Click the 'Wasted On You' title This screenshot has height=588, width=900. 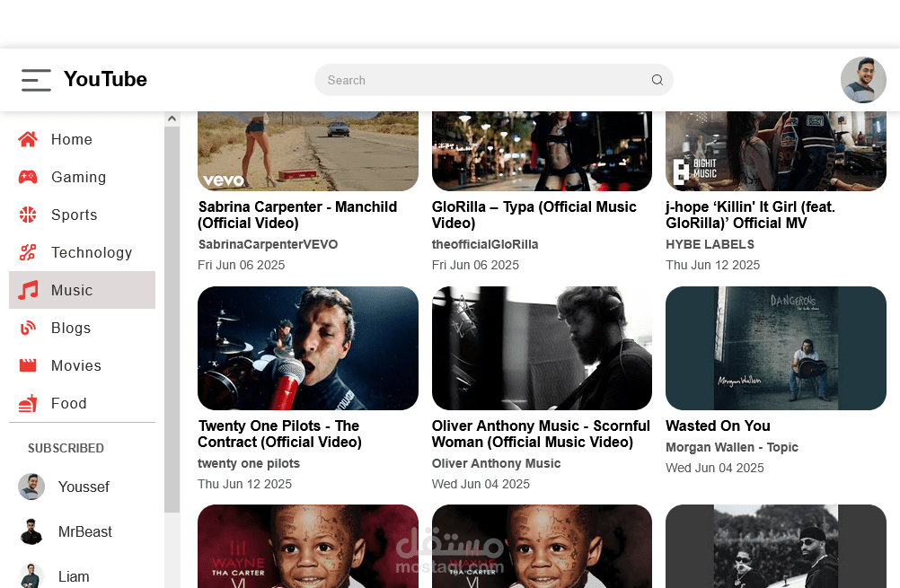[x=718, y=426]
